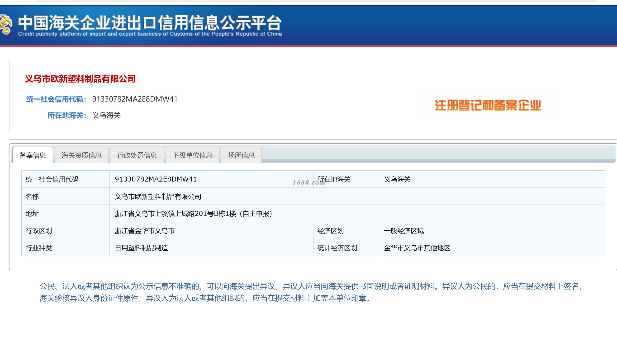This screenshot has height=364, width=617.
Task: Open the 行政处罚信息 tab
Action: click(x=137, y=155)
